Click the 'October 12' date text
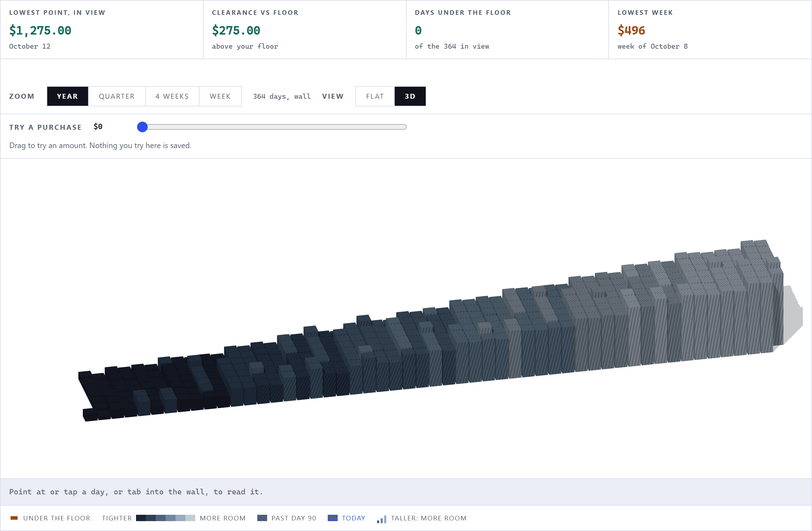The height and width of the screenshot is (531, 812). 30,46
